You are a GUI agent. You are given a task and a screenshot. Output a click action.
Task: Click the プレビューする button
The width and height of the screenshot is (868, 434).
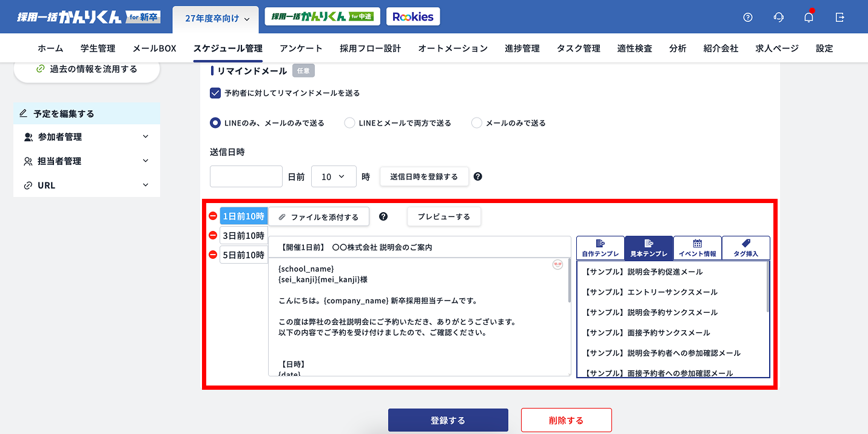(x=443, y=216)
